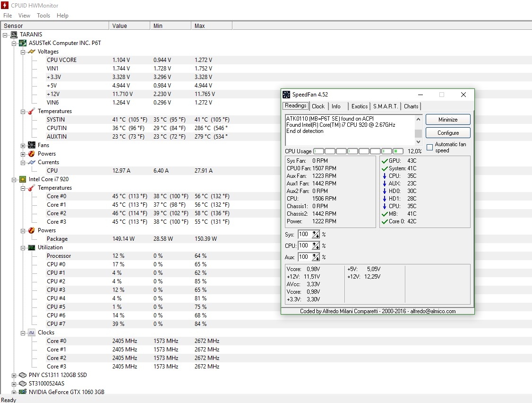Collapse the Clocks tree node
Viewport: 532px width, 403px height.
(x=23, y=333)
